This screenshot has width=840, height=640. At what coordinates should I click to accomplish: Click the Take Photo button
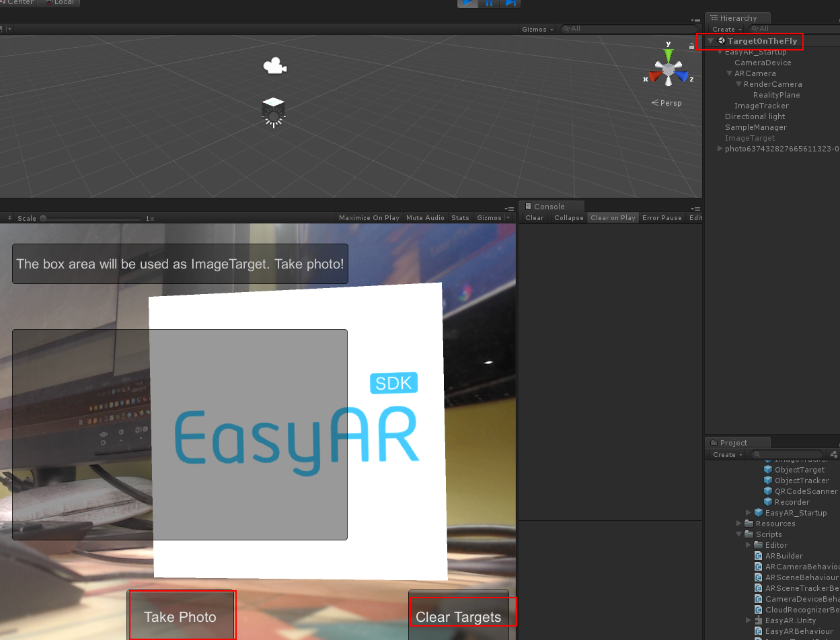click(x=180, y=615)
